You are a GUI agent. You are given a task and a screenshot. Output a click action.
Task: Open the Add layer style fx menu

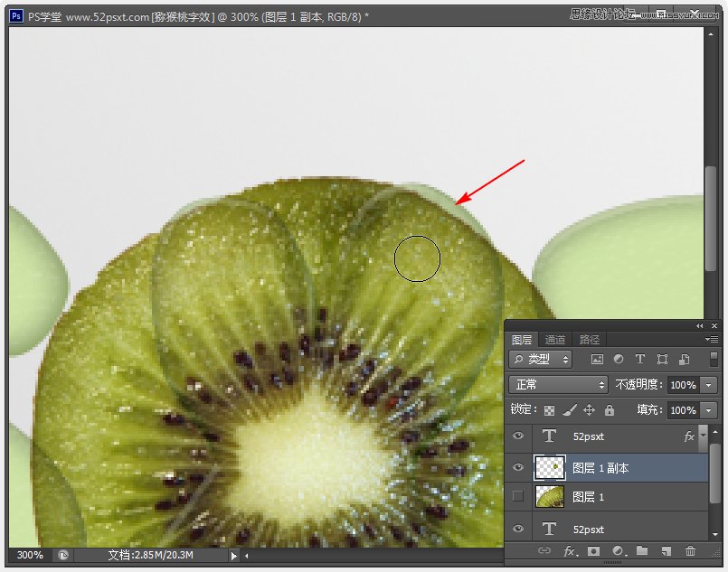(569, 551)
